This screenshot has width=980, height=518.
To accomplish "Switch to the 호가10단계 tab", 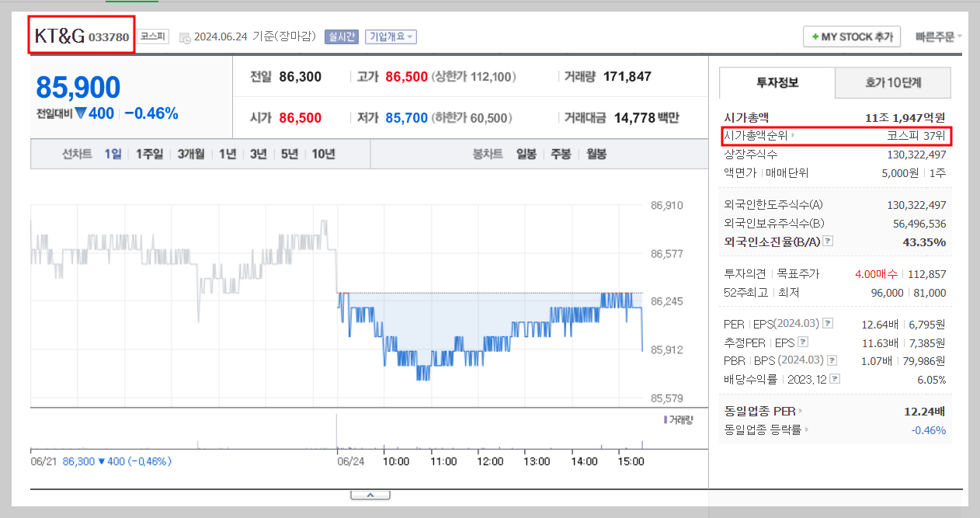I will [893, 82].
